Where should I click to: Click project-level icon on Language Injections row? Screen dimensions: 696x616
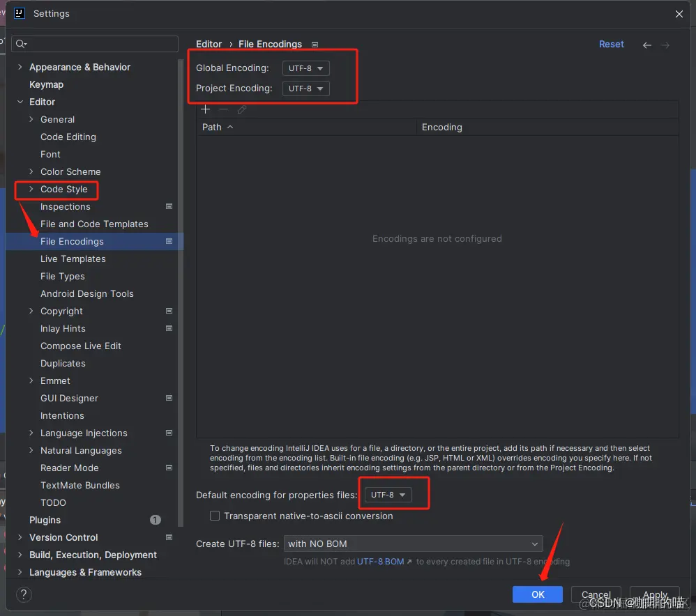coord(169,433)
